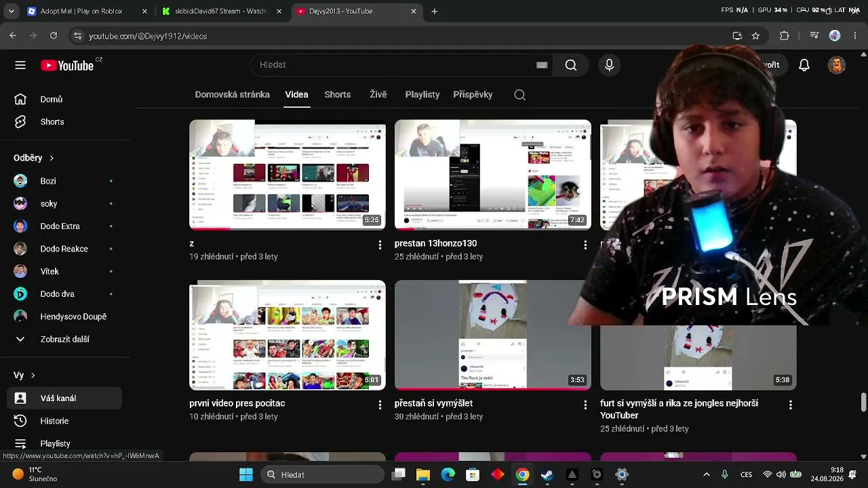Open YouTube notifications bell
Screen dimensions: 868x488
804,65
